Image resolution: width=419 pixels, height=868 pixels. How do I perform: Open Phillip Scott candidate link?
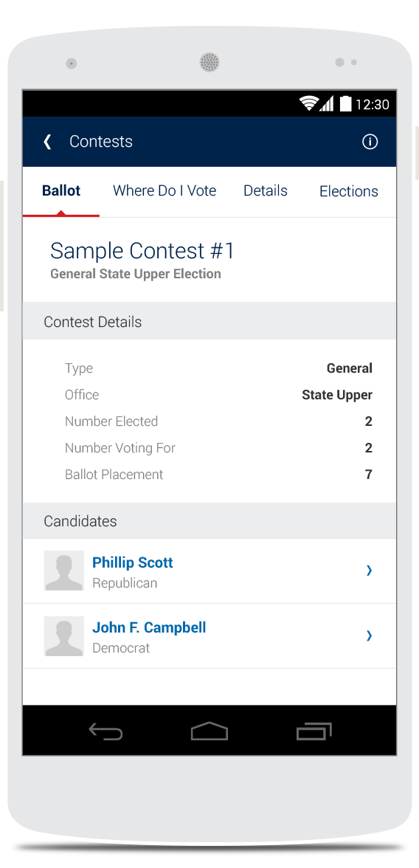pos(132,562)
